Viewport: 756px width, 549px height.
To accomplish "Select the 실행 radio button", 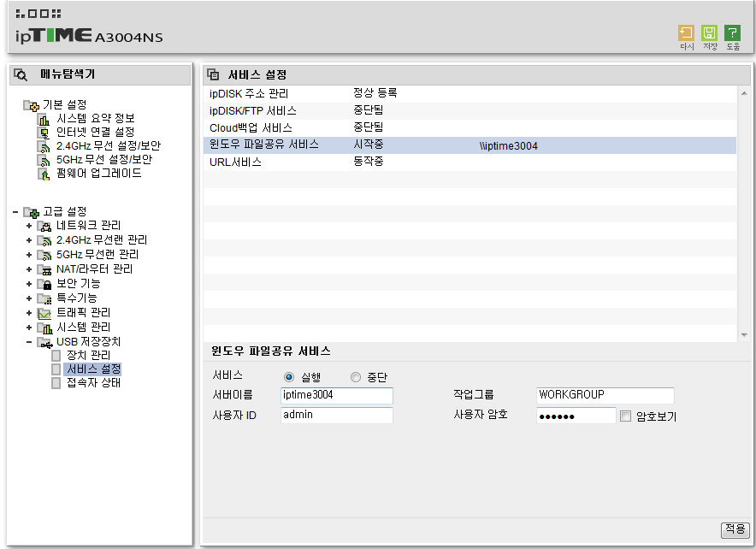I will pyautogui.click(x=289, y=377).
